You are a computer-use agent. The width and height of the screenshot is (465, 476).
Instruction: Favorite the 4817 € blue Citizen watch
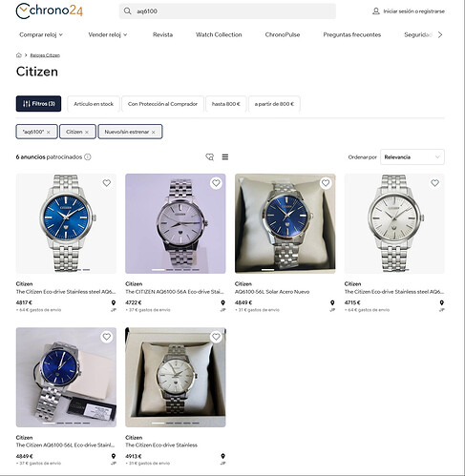pyautogui.click(x=107, y=183)
